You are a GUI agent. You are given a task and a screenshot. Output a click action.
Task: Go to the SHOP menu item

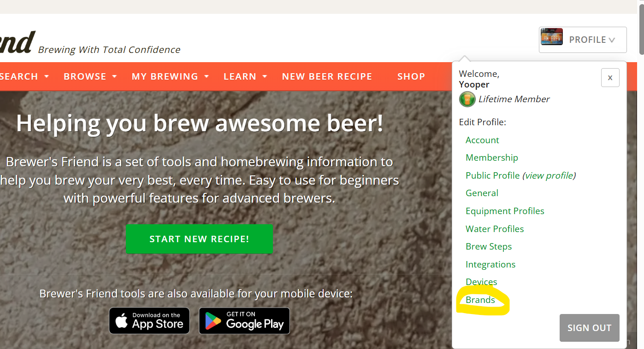[x=411, y=76]
